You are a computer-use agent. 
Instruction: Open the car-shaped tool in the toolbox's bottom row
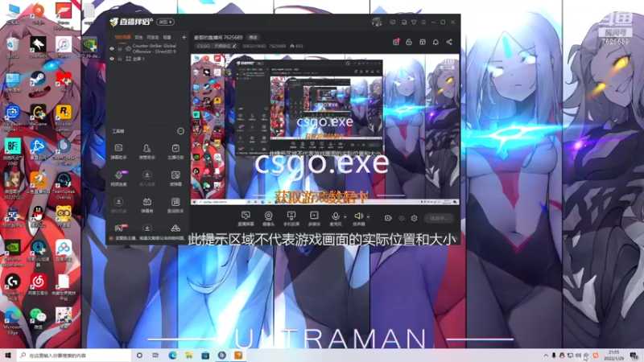[175, 228]
